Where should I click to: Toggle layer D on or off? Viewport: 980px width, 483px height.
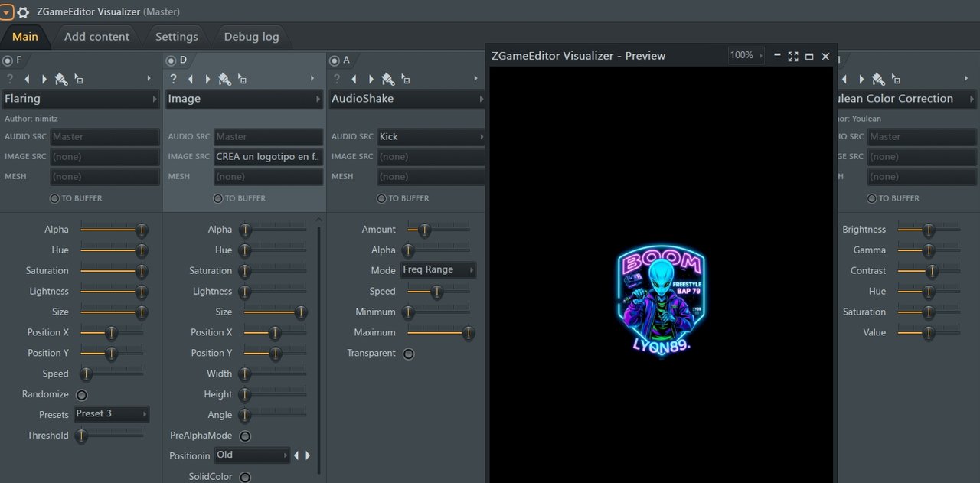171,60
